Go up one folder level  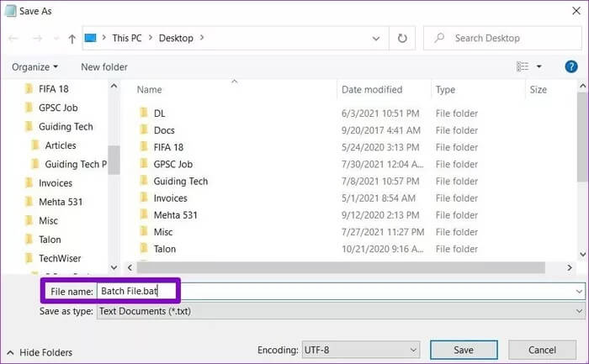72,39
